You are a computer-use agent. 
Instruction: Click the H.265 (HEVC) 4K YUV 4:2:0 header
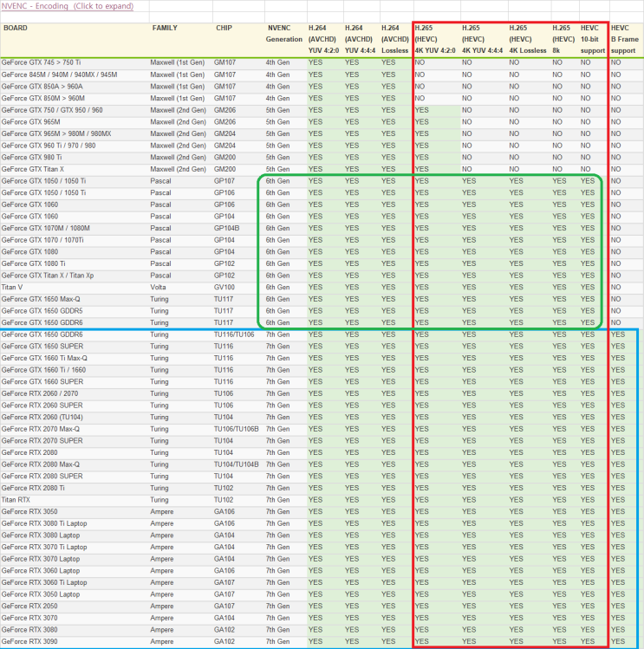click(x=435, y=39)
